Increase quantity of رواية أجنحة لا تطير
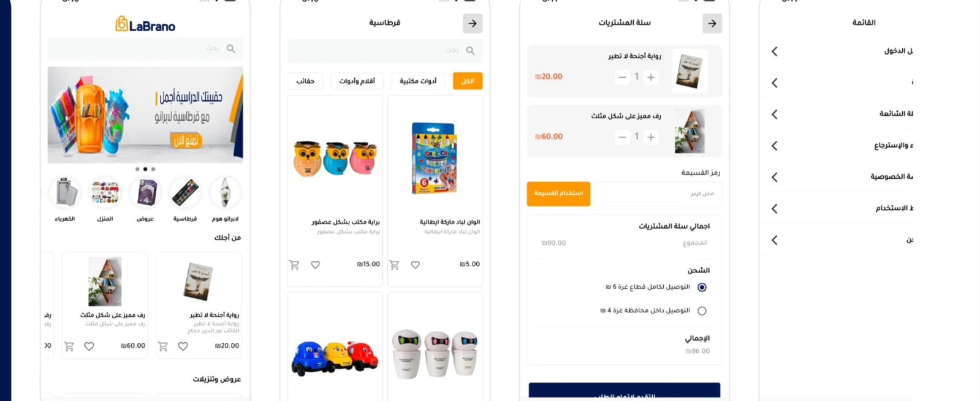The image size is (980, 401). [x=651, y=77]
